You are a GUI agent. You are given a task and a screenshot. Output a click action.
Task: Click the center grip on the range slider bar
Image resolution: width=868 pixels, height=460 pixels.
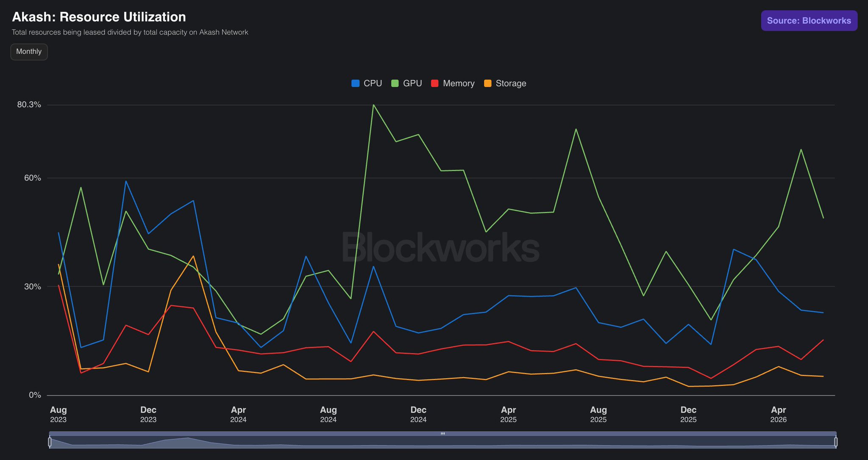tap(443, 434)
